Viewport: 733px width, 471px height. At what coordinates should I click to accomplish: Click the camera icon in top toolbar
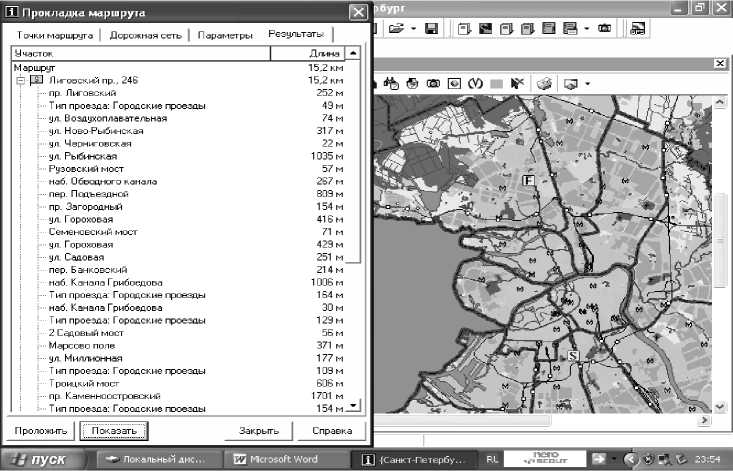pos(604,29)
